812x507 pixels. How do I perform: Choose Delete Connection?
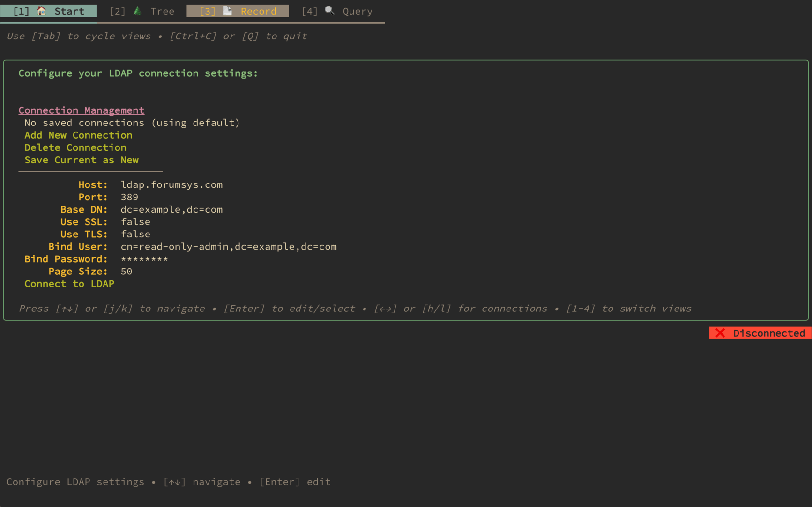75,147
